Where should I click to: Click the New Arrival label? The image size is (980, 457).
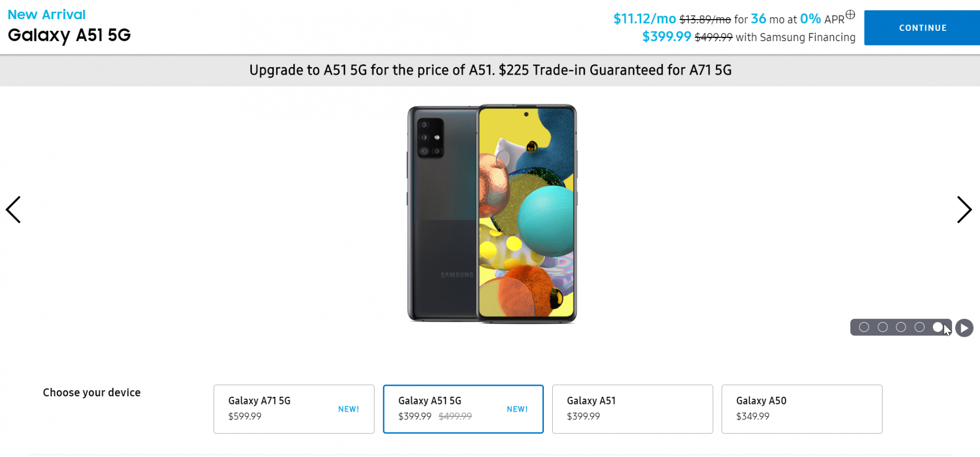pyautogui.click(x=47, y=15)
